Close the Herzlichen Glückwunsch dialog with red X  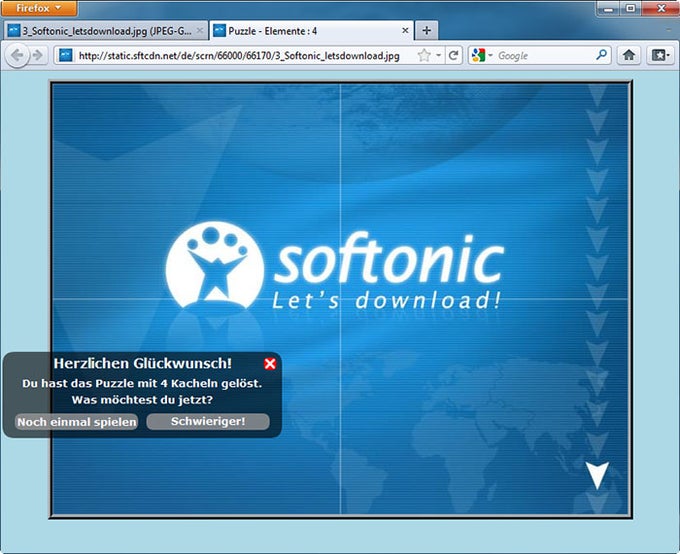pyautogui.click(x=270, y=364)
